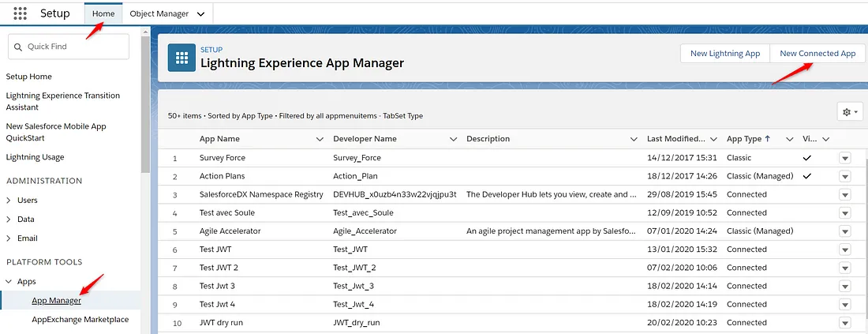
Task: Sort by Last Modified column header
Action: pyautogui.click(x=676, y=139)
